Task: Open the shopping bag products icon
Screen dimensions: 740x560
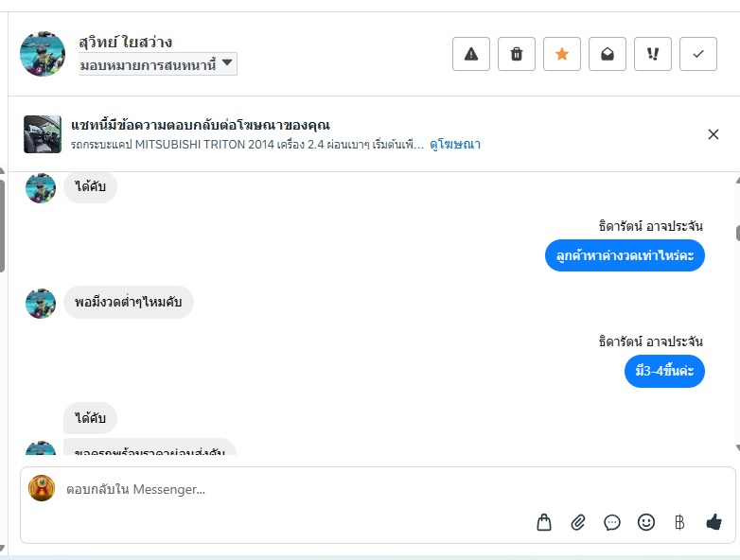Action: coord(544,522)
